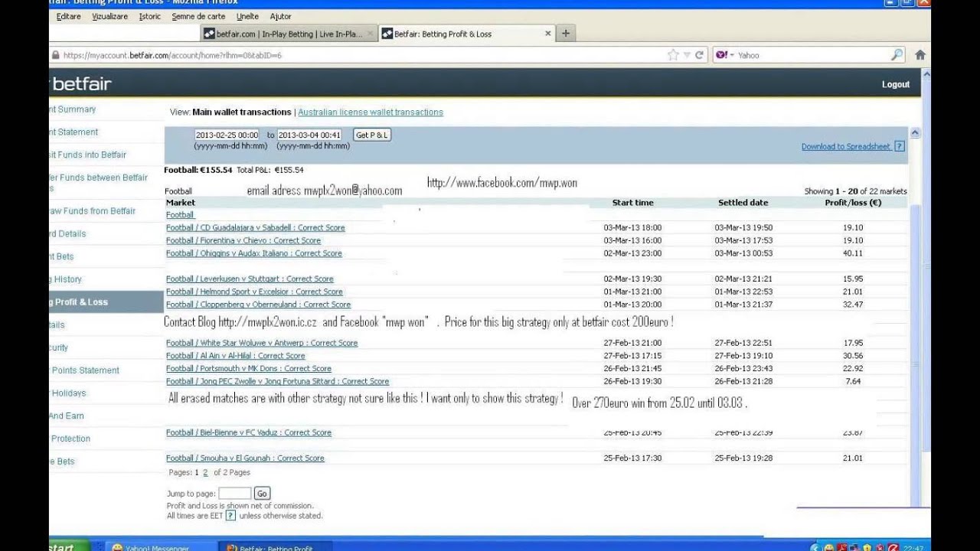The height and width of the screenshot is (551, 980).
Task: Close the betfair.com In-Play Betting tab
Action: coord(370,34)
